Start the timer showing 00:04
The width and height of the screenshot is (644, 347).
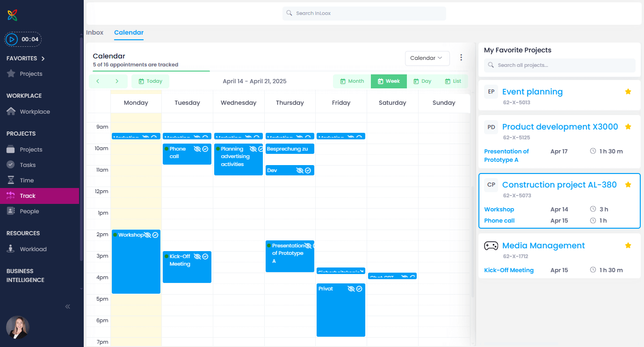[x=12, y=39]
